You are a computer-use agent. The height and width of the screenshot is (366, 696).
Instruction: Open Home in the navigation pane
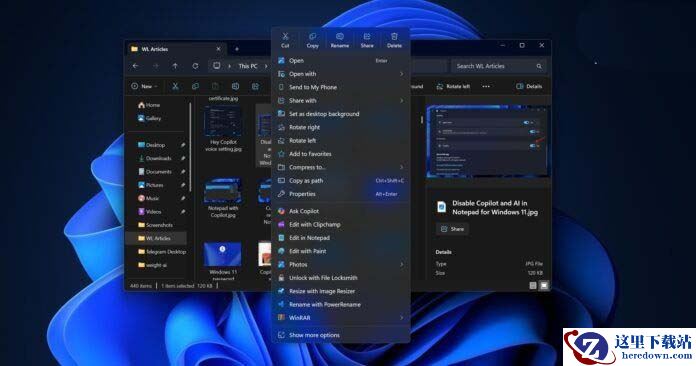click(149, 105)
